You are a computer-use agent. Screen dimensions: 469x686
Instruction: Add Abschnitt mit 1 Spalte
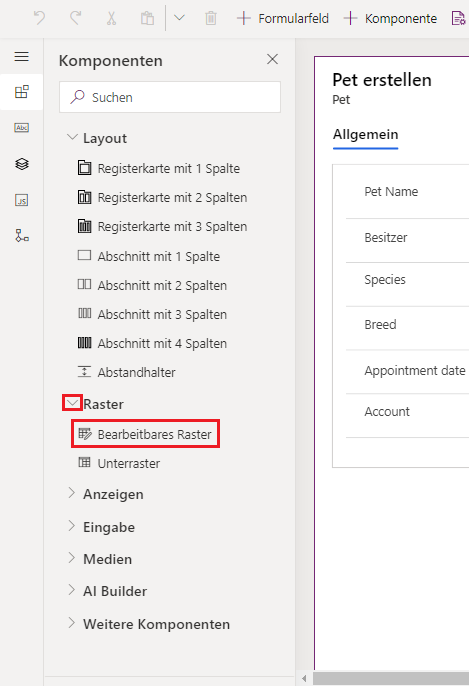click(149, 256)
